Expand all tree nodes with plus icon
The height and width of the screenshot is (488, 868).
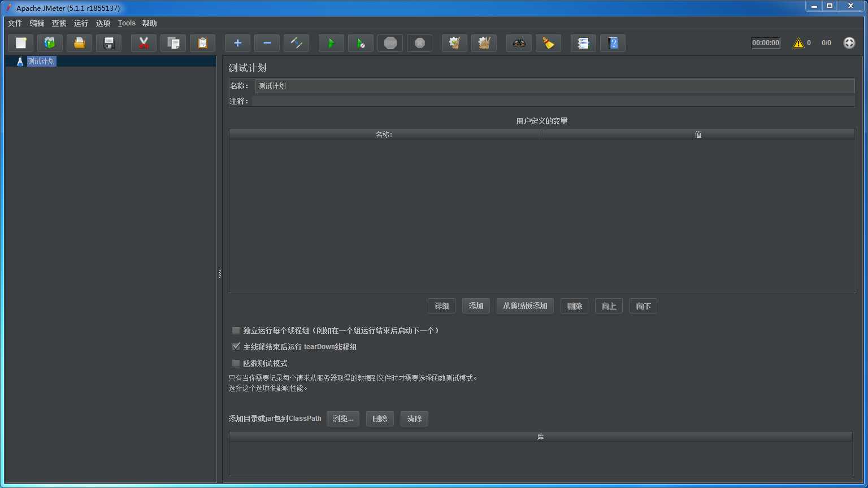[238, 43]
